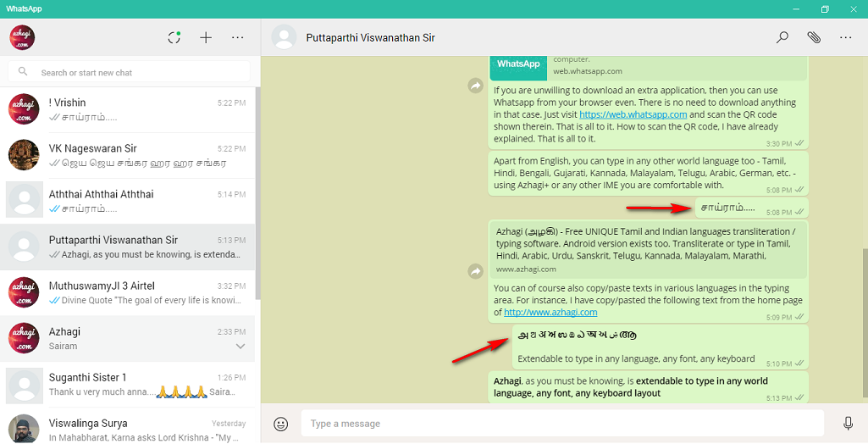
Task: Forward the web.whatsapp.com link message
Action: 476,86
